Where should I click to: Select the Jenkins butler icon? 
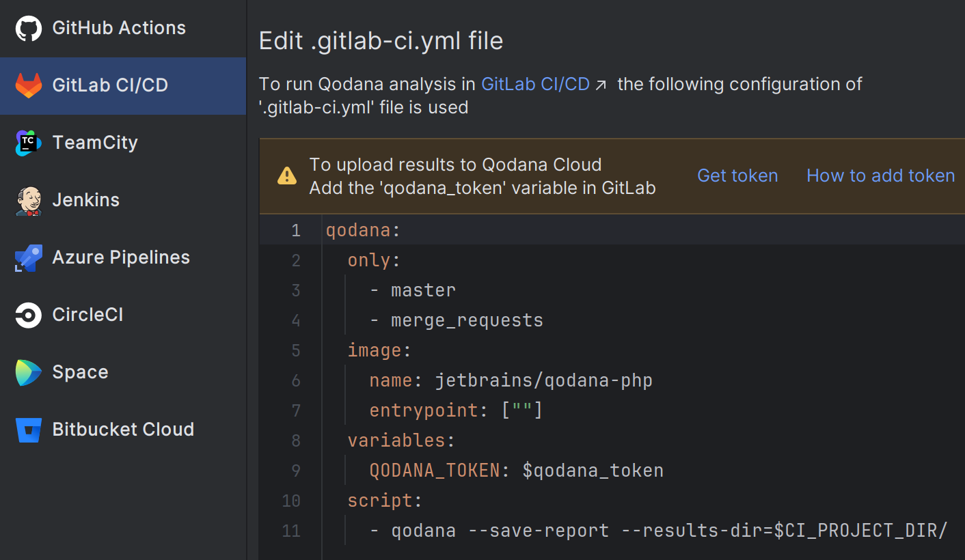pos(27,200)
